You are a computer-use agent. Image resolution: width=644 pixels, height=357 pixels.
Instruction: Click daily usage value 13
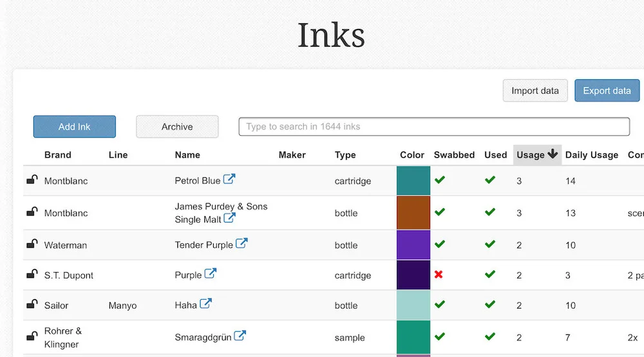click(x=570, y=213)
